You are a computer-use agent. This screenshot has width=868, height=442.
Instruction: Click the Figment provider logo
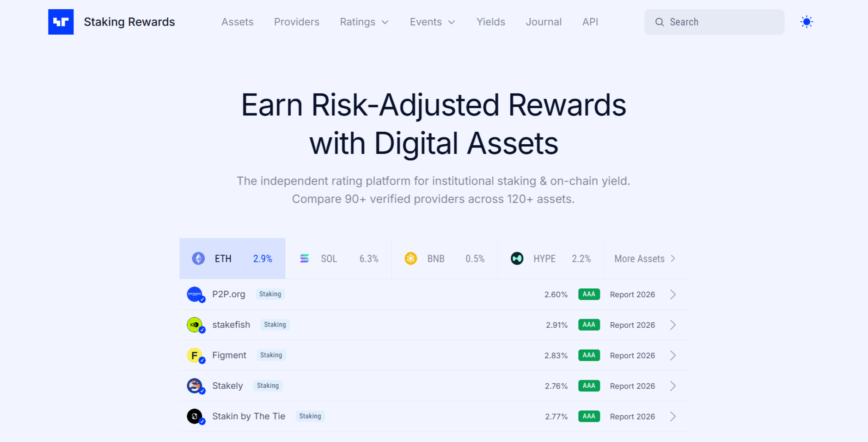(195, 355)
